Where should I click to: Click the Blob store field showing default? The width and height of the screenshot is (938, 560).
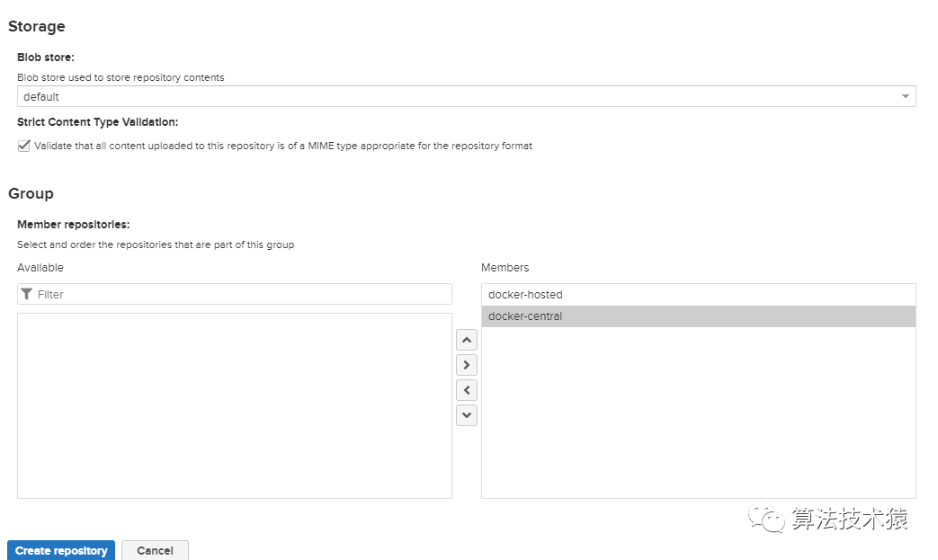(x=450, y=96)
